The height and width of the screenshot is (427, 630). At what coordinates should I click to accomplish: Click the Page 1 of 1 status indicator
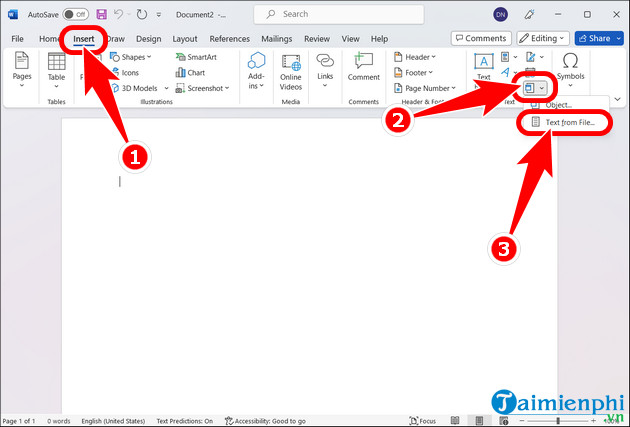(18, 421)
